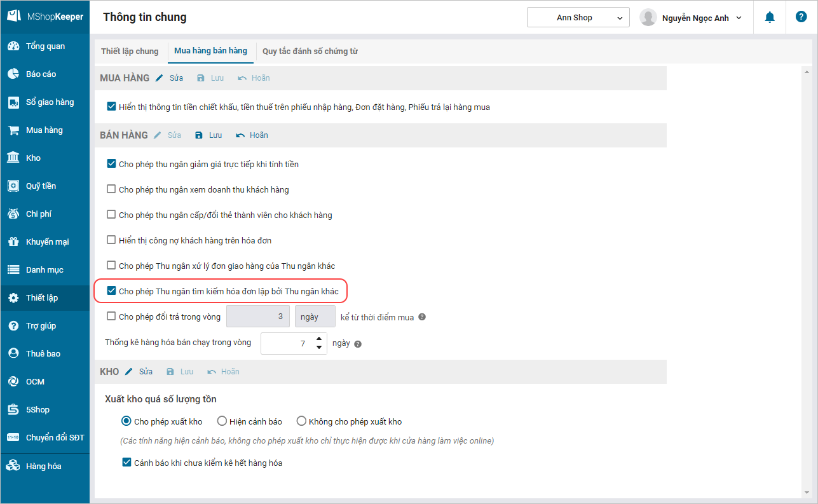Click the Thiết lập gear icon

pyautogui.click(x=13, y=298)
